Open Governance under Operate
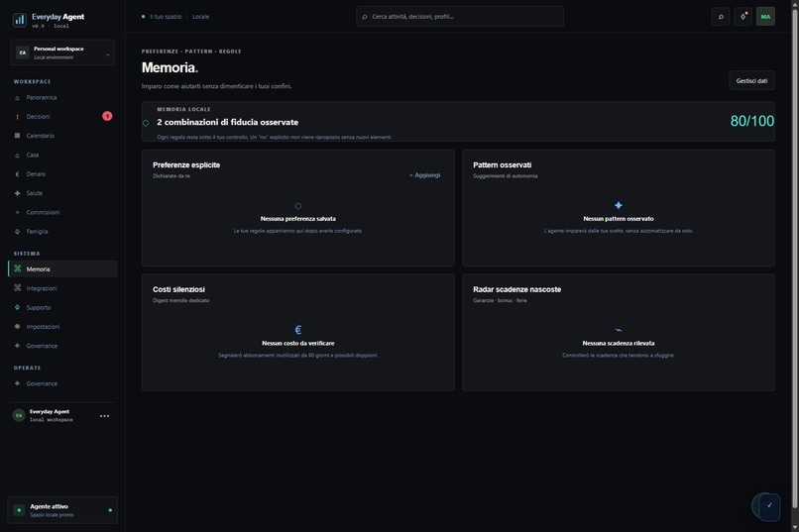Image resolution: width=799 pixels, height=532 pixels. [62, 383]
